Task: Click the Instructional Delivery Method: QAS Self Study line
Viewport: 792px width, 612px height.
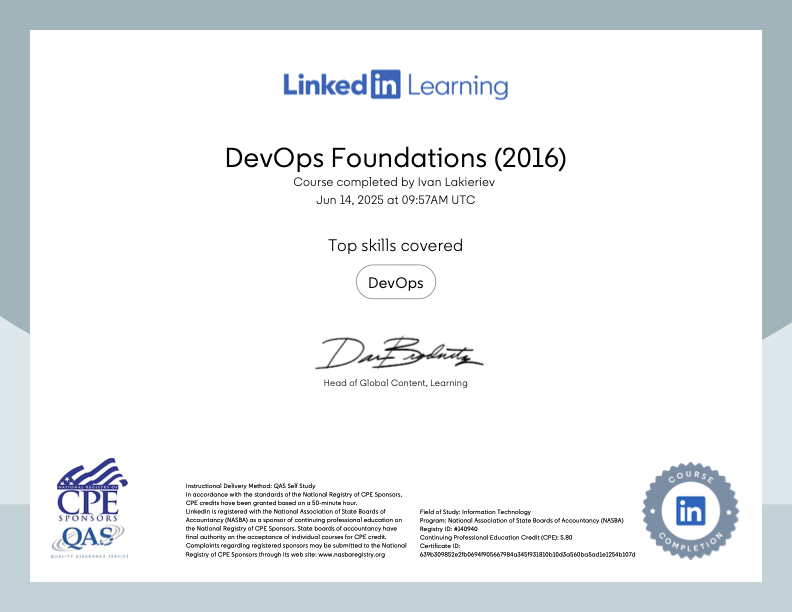Action: pos(250,486)
